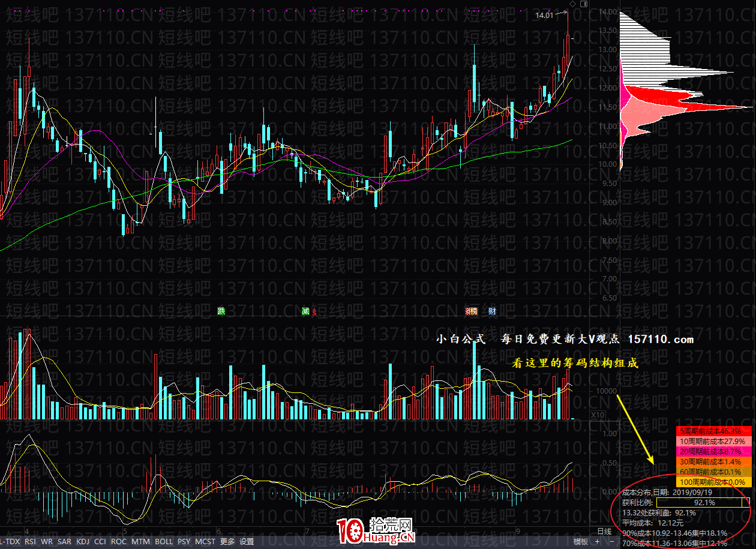Screen dimensions: 756x549
Task: Switch to the CCI indicator
Action: coord(100,541)
